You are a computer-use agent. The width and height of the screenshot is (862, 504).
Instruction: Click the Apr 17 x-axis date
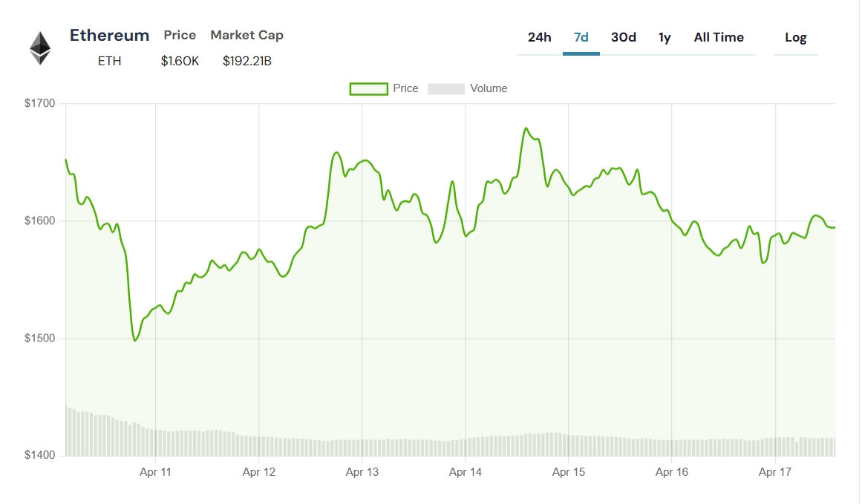point(775,472)
